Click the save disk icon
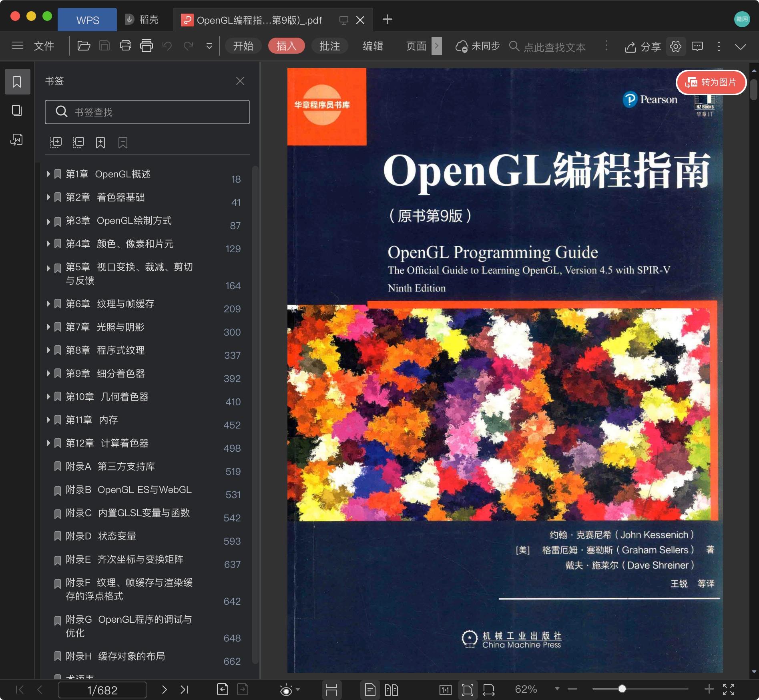Image resolution: width=759 pixels, height=700 pixels. coord(104,46)
